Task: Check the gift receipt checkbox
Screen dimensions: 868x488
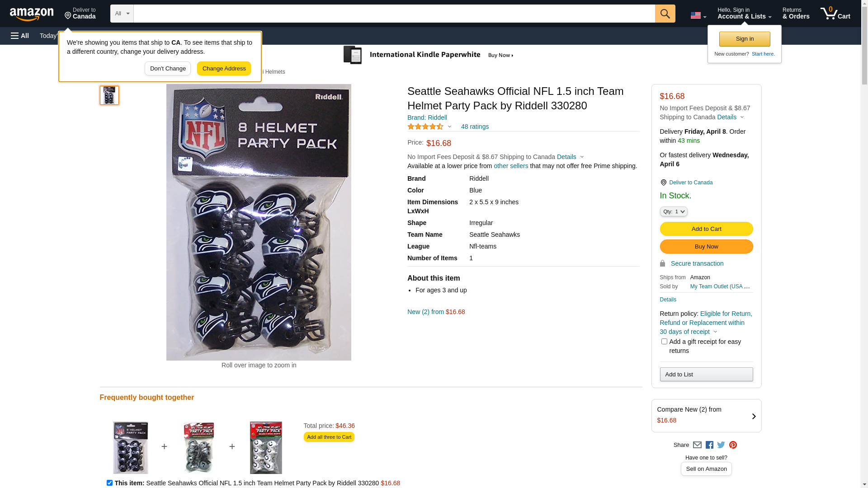Action: (x=664, y=342)
